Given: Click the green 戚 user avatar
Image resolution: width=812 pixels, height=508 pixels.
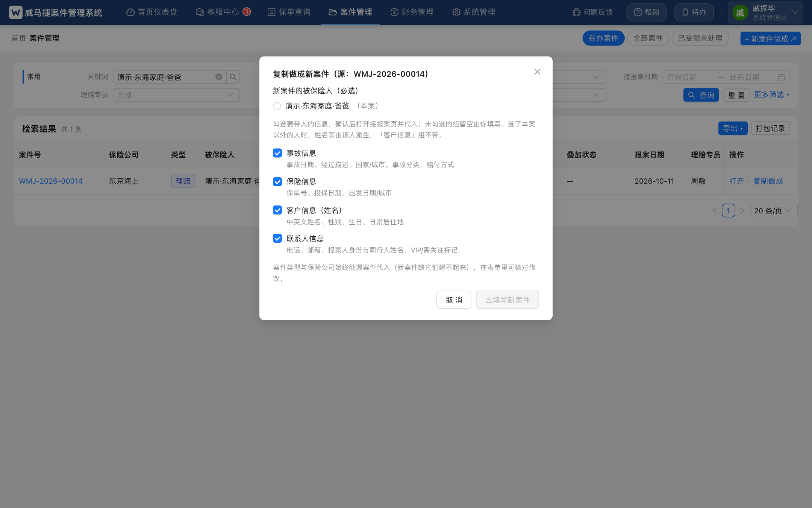Looking at the screenshot, I should click(x=740, y=13).
